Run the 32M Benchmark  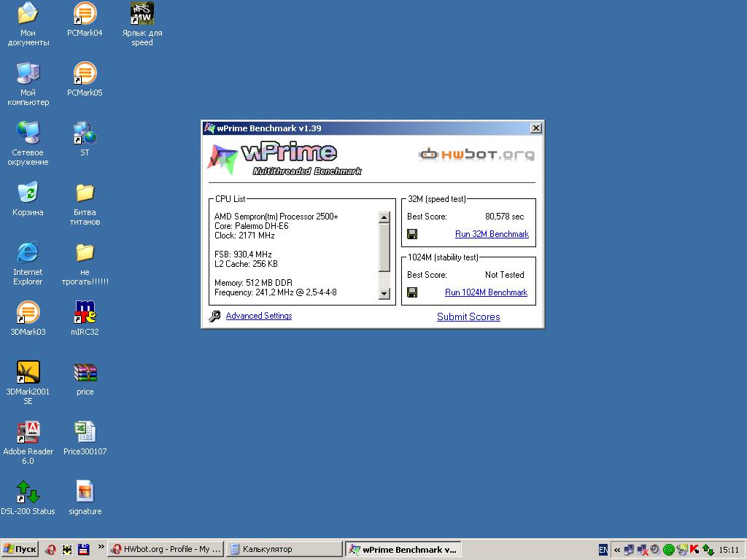(x=492, y=234)
